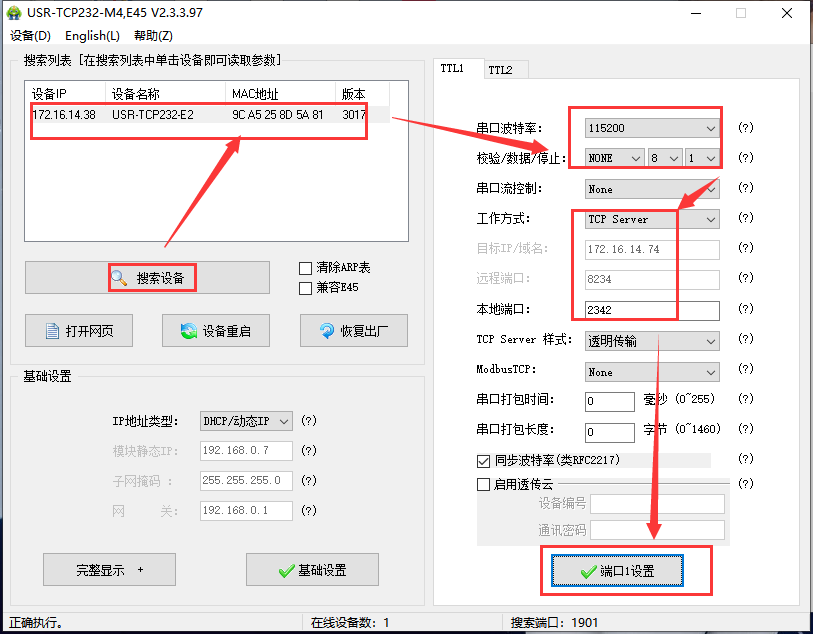Switch to the TTL2 tab
The height and width of the screenshot is (634, 813).
tap(500, 70)
